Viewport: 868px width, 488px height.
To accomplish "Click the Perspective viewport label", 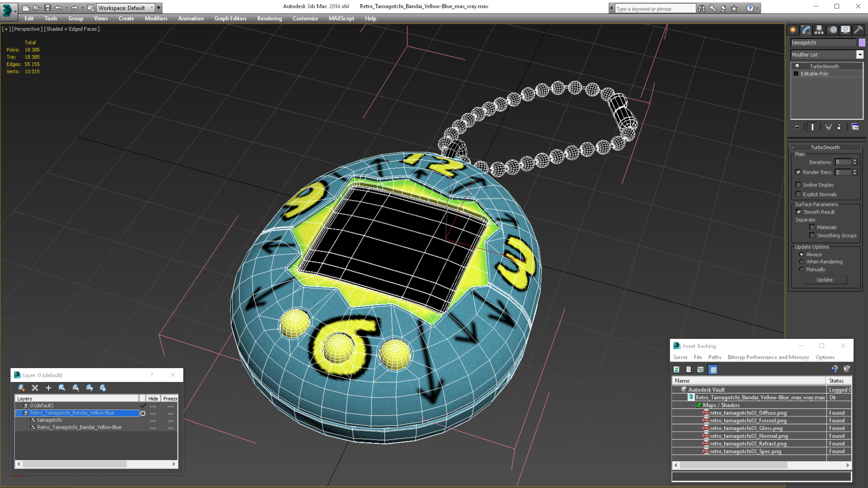I will tap(27, 29).
